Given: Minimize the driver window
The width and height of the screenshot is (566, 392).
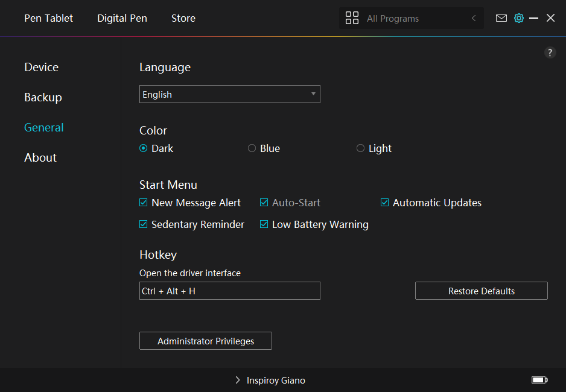Looking at the screenshot, I should [533, 18].
